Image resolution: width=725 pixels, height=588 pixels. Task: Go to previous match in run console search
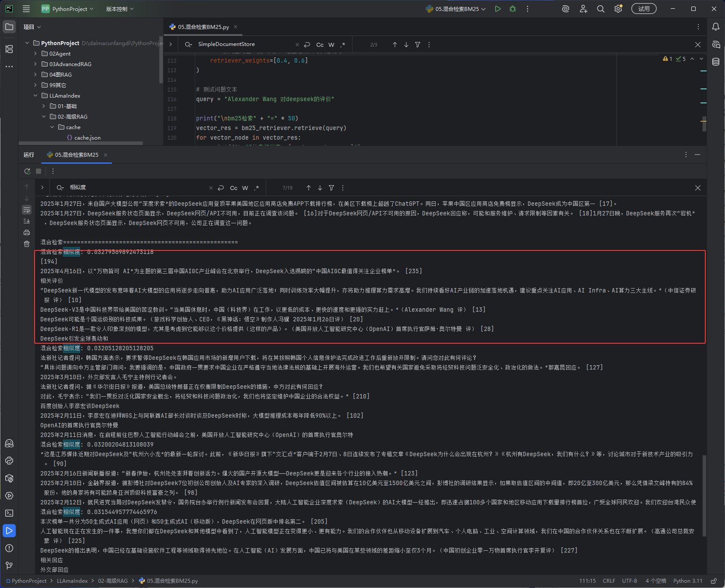pos(309,188)
